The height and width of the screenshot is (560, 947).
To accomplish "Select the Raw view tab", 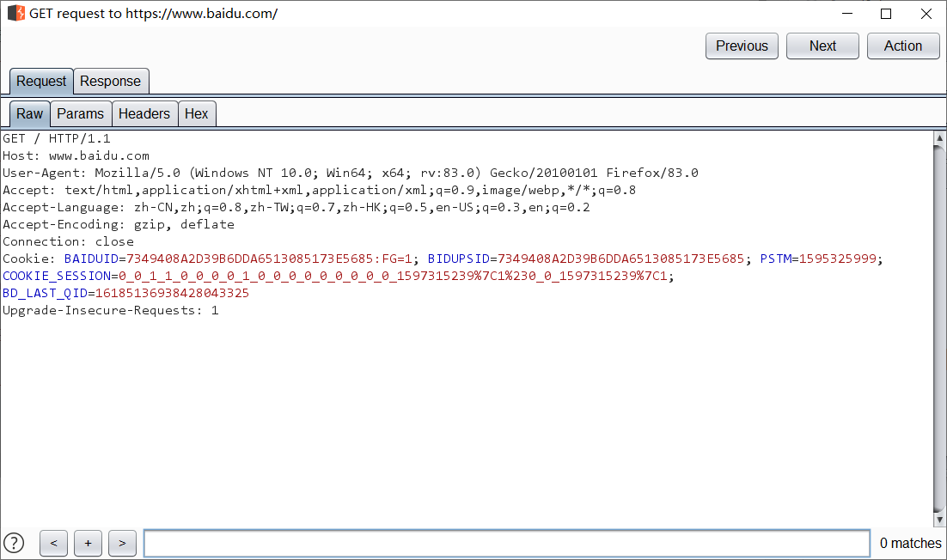I will tap(29, 113).
